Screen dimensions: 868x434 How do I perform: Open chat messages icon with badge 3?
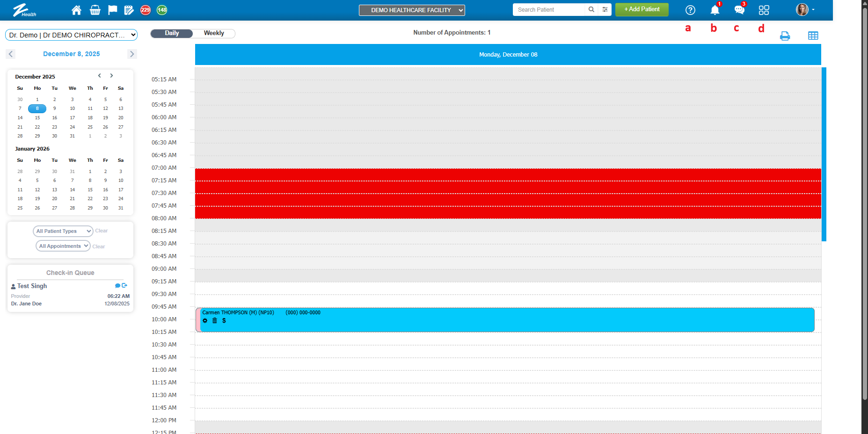click(x=739, y=10)
